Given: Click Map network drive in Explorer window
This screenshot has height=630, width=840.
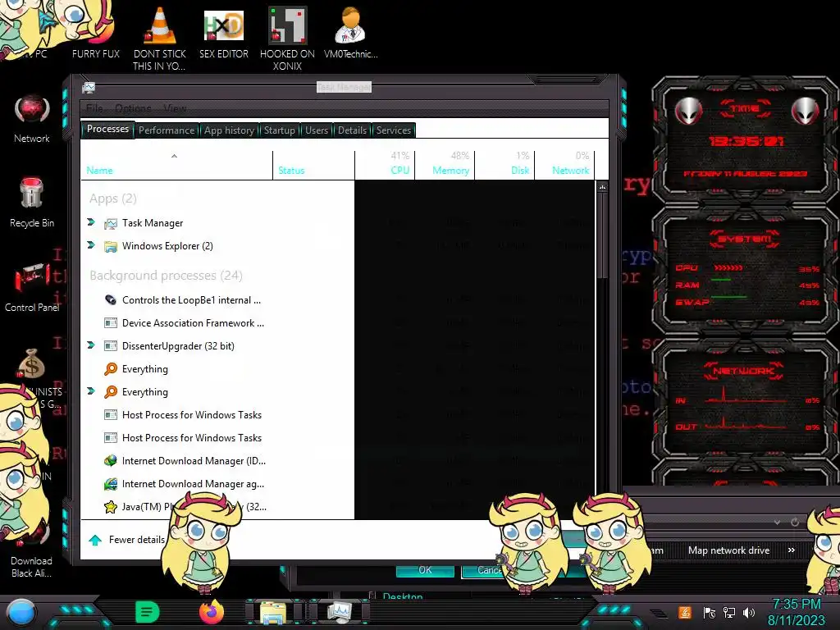Looking at the screenshot, I should point(728,550).
